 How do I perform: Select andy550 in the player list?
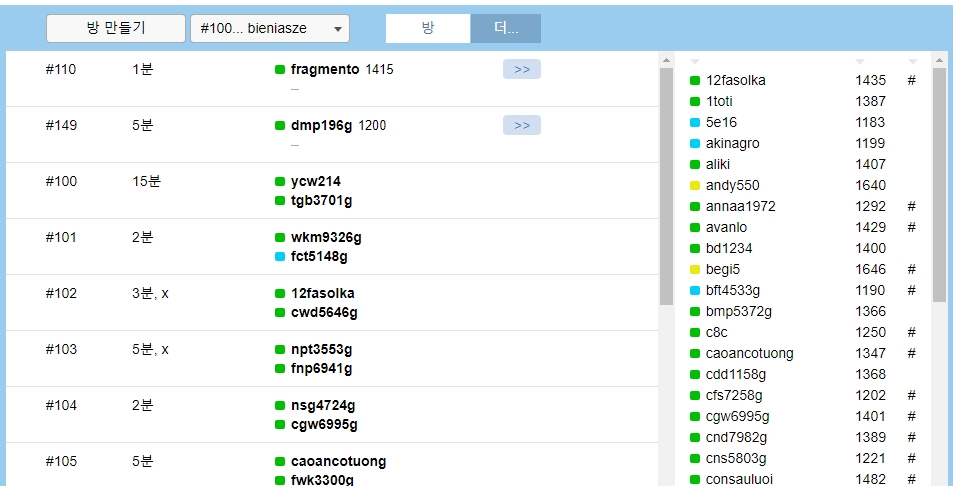[x=732, y=186]
